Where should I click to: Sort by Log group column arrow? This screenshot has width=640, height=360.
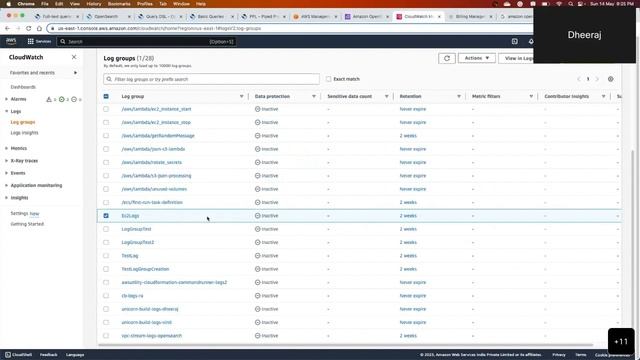[241, 96]
